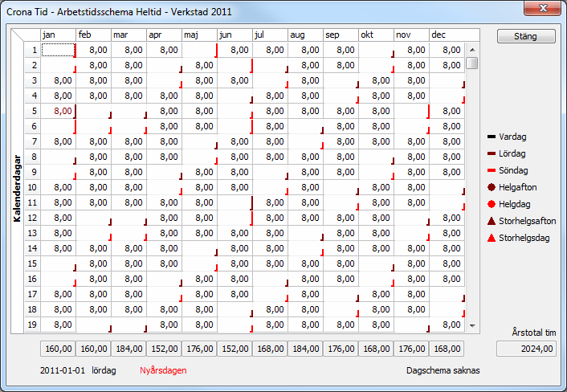Select the okt column header
Viewport: 567px width, 392px height.
[x=377, y=35]
